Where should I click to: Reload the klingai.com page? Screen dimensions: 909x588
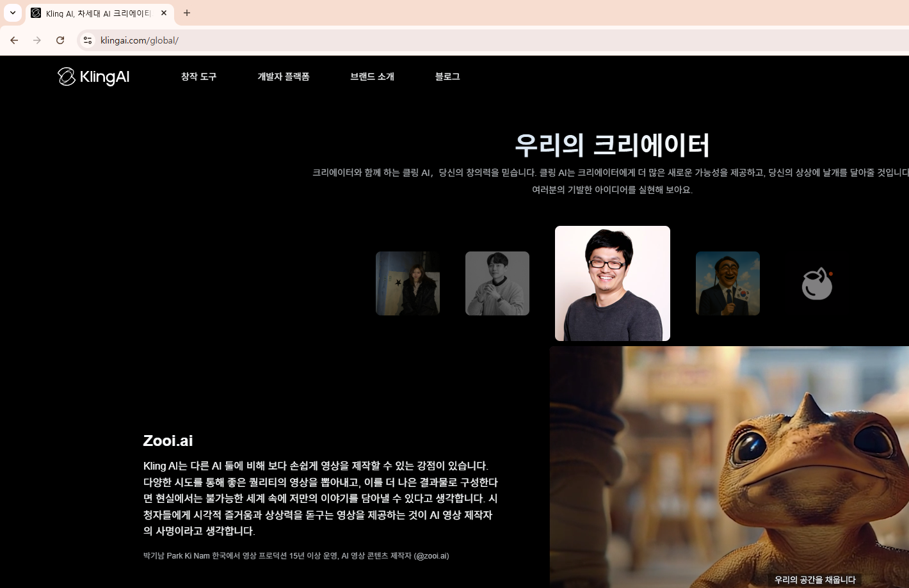60,40
